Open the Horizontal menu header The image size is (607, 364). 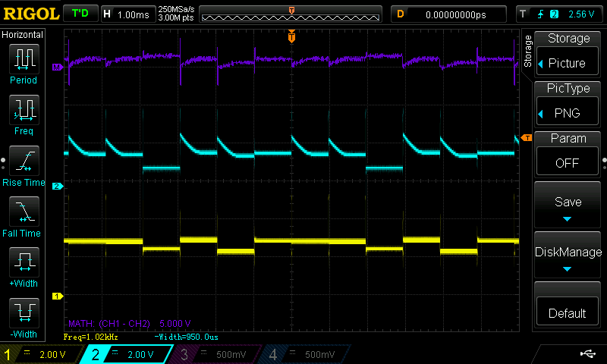(24, 35)
